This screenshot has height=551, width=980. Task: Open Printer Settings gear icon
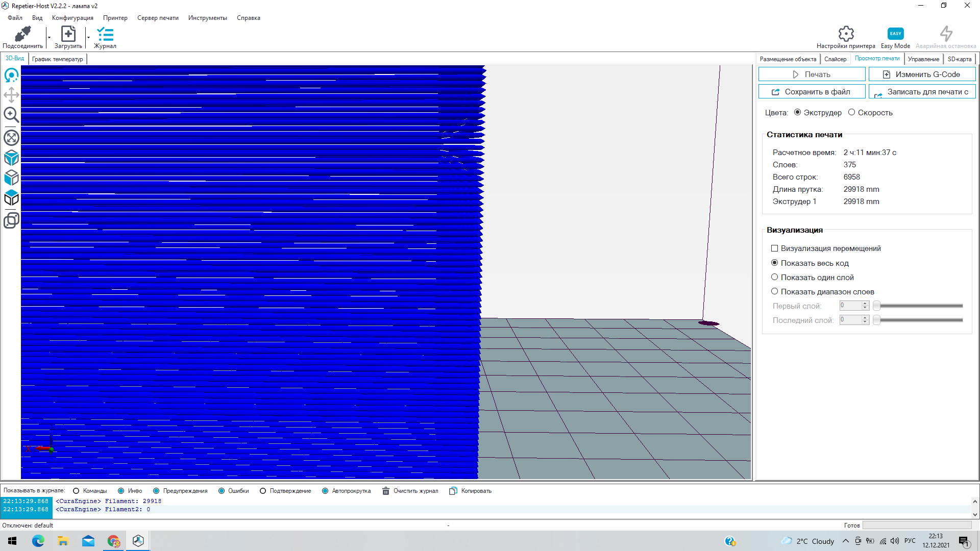(846, 34)
